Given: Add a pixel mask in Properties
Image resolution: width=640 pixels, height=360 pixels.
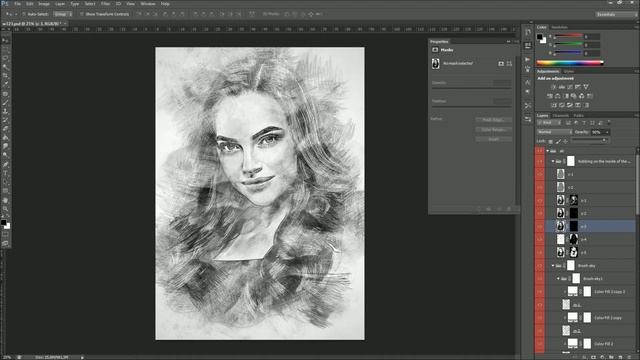Looking at the screenshot, I should pos(501,64).
